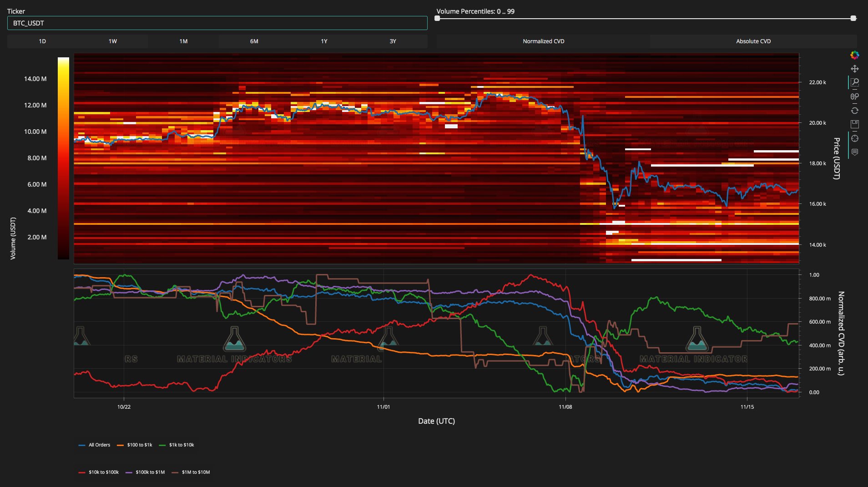Toggle the Hover tooltip tool
This screenshot has width=868, height=487.
[854, 152]
